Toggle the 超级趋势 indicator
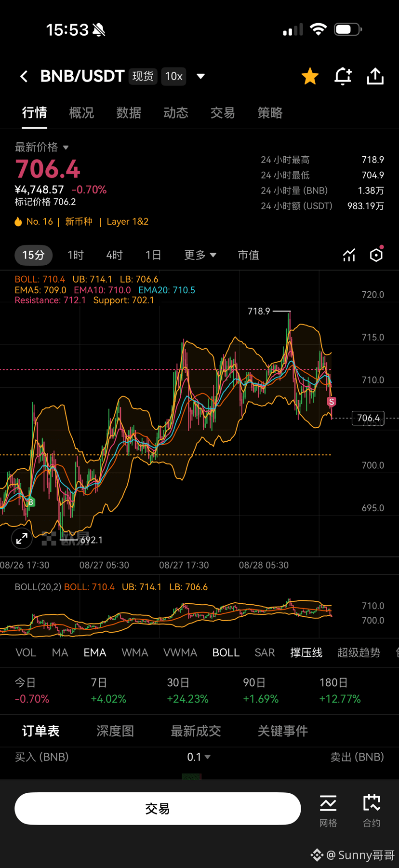399x868 pixels. click(359, 652)
